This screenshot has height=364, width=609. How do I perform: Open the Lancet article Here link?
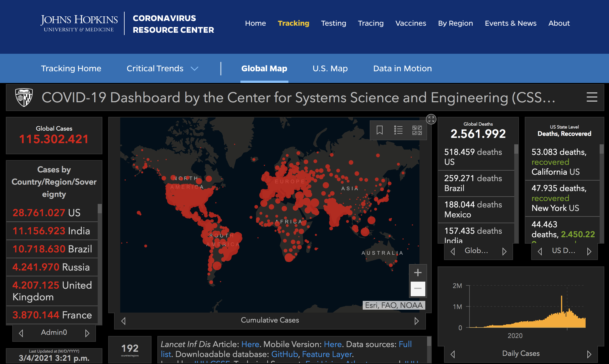[x=250, y=344]
